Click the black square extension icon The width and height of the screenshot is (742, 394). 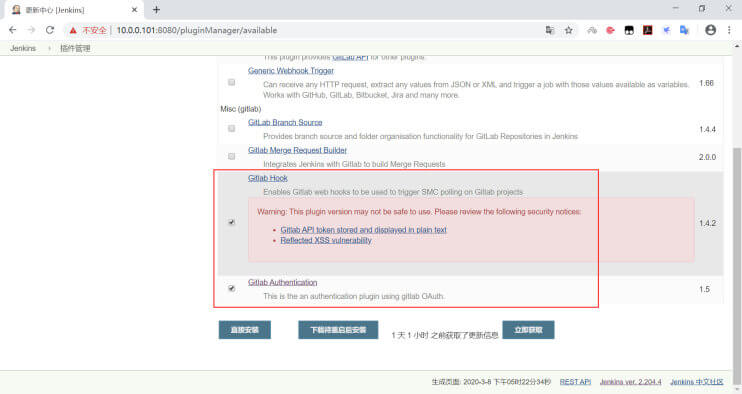629,30
